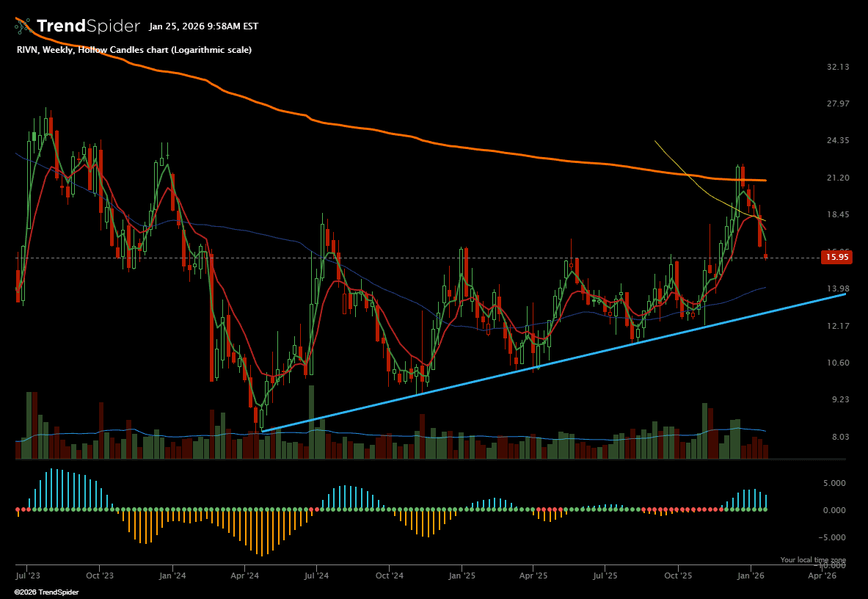The width and height of the screenshot is (868, 599).
Task: Click the RIVN Weekly Hollow Candles chart title
Action: [134, 50]
